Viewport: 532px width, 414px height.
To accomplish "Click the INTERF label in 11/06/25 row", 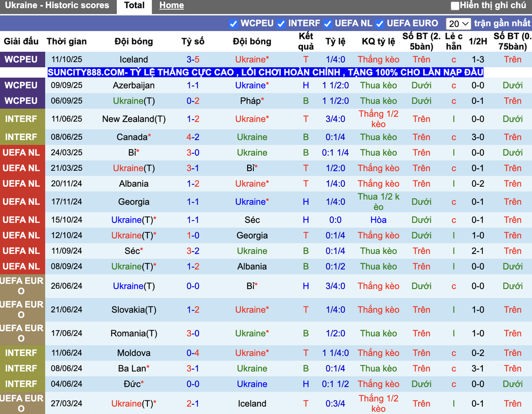I will [21, 119].
